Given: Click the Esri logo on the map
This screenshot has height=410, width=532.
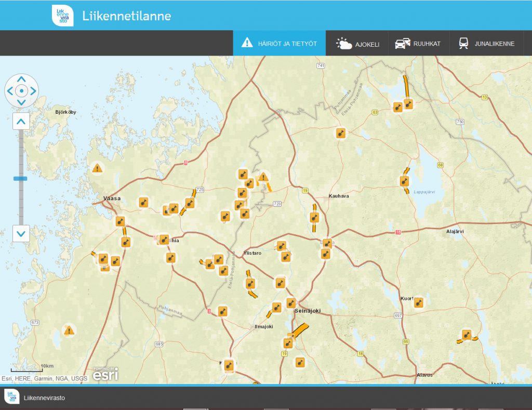Looking at the screenshot, I should [x=105, y=374].
